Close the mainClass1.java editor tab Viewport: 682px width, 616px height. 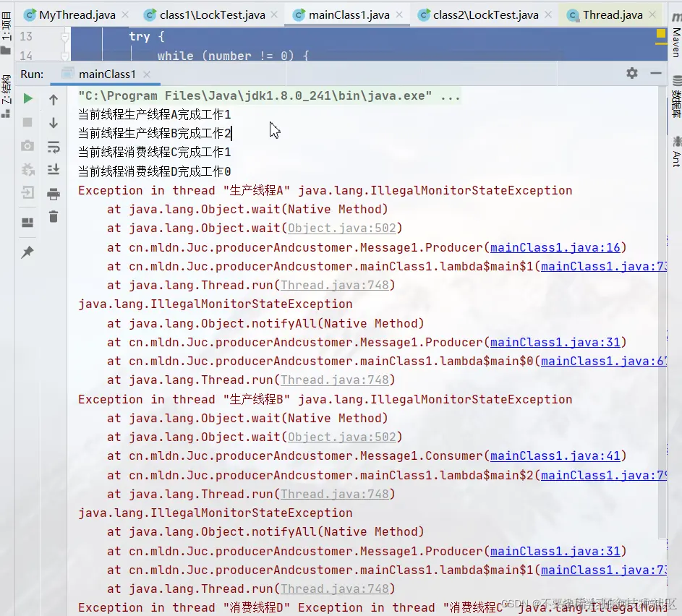399,14
